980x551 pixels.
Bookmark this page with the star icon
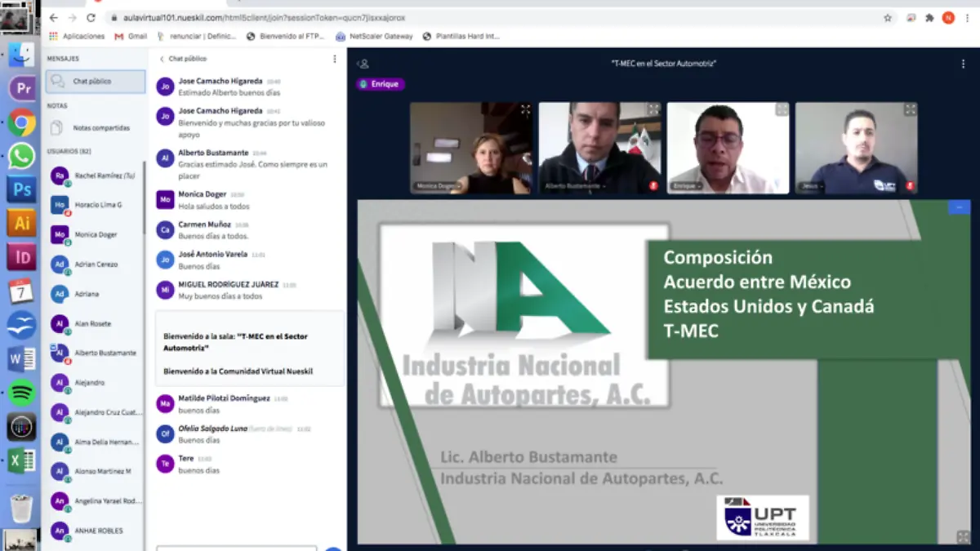click(x=888, y=17)
